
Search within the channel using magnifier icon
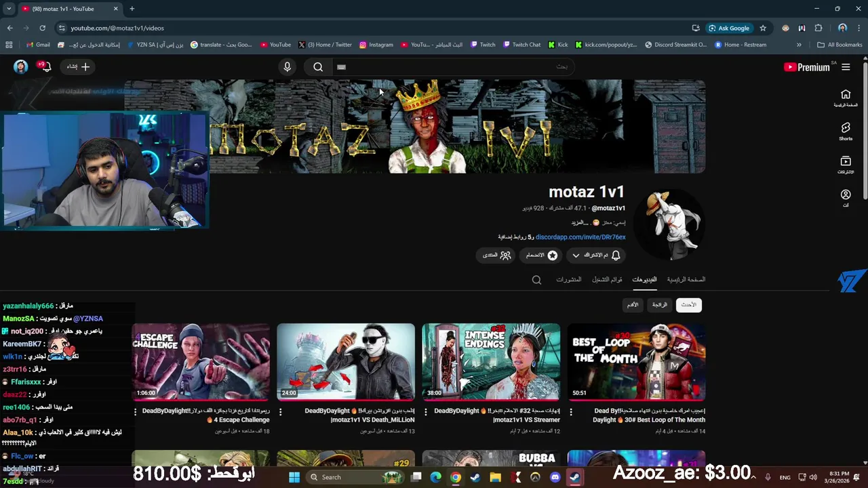536,280
